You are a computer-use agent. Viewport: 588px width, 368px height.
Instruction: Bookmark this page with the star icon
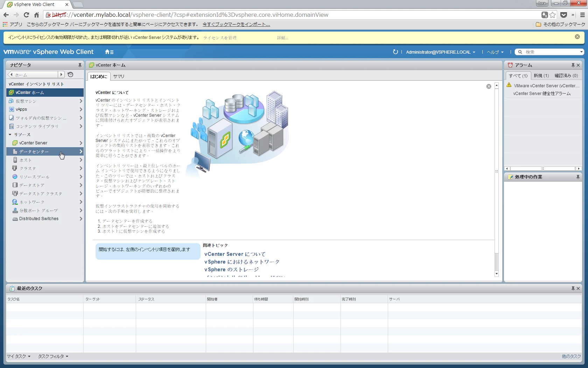pyautogui.click(x=553, y=15)
